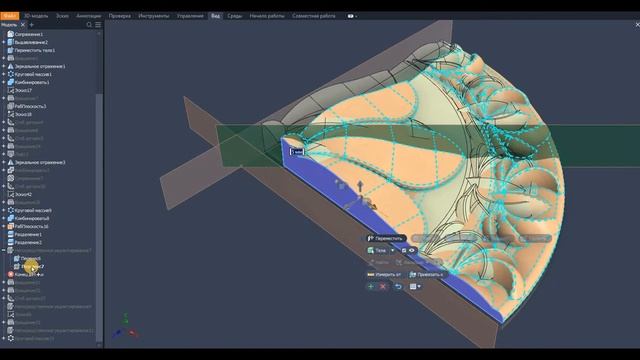Open the Проверка ribbon tab
Viewport: 640px width, 360px height.
[x=120, y=16]
